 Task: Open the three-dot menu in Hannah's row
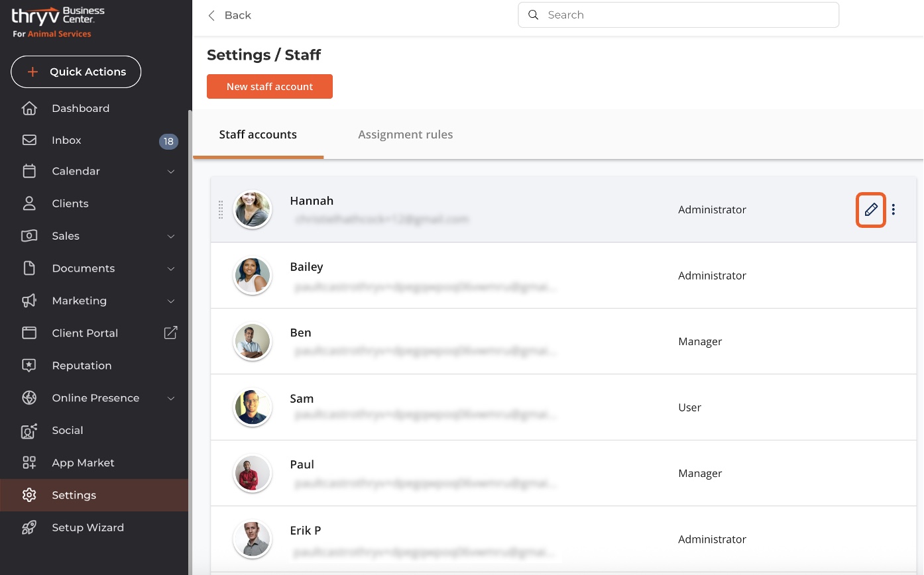(894, 209)
